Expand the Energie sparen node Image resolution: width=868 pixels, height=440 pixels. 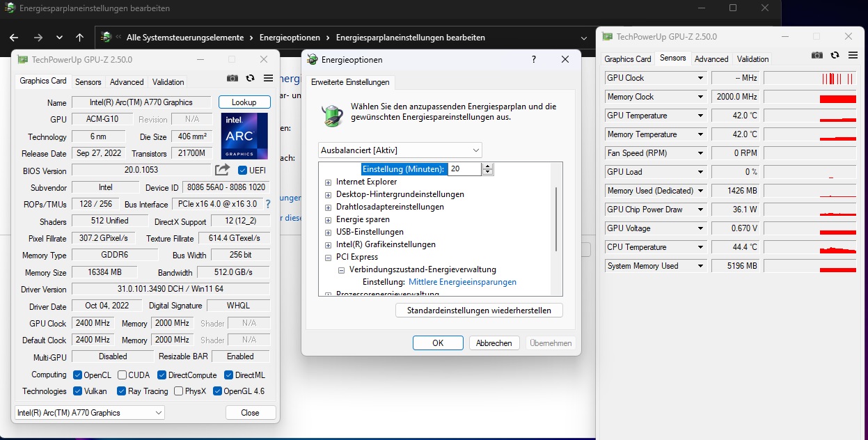coord(329,219)
